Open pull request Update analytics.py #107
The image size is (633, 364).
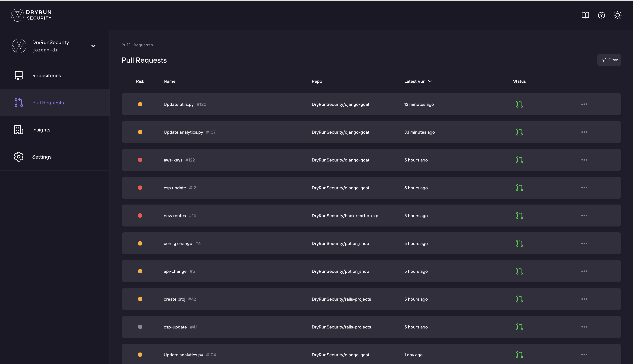[190, 132]
